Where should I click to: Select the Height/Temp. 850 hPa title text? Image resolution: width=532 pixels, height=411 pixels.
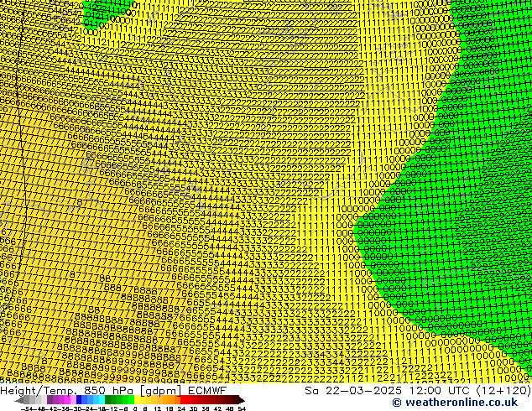tap(67, 391)
